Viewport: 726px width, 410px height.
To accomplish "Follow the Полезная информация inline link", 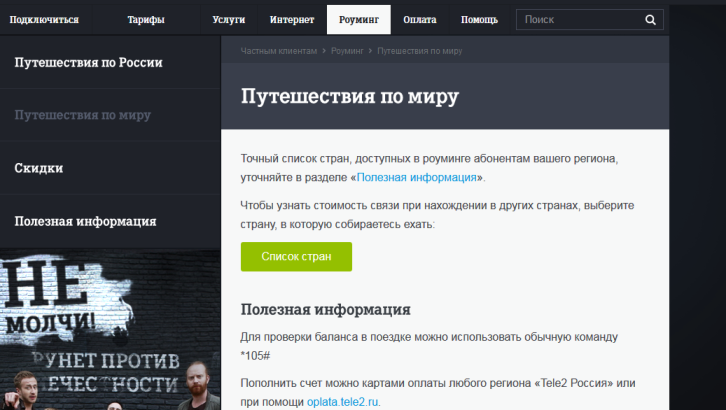I will (417, 177).
